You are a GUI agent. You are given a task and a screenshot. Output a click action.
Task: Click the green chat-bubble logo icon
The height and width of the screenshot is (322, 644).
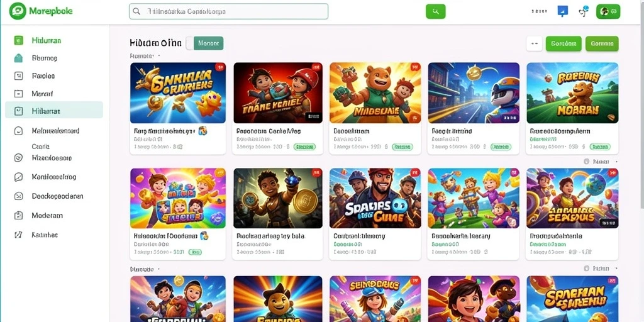tap(18, 11)
